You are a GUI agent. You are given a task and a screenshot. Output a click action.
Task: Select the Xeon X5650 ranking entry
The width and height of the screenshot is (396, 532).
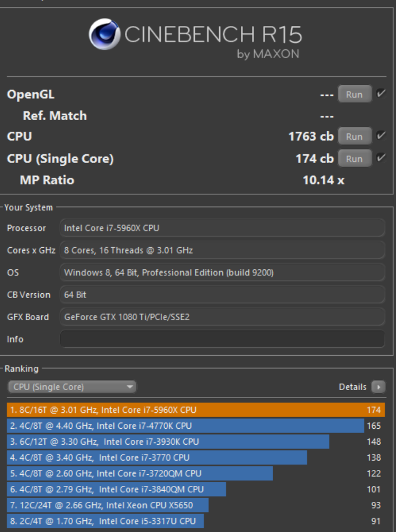coord(108,505)
